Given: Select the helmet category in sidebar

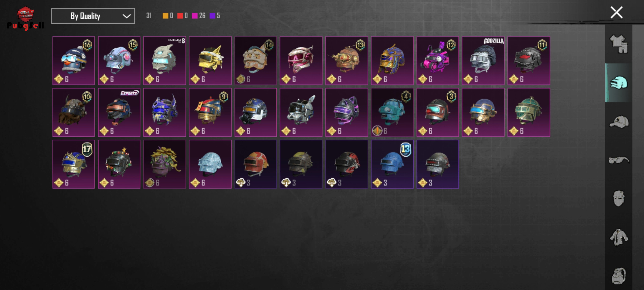Looking at the screenshot, I should coord(619,83).
